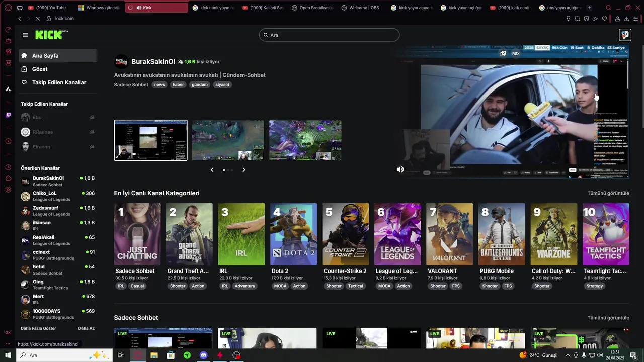Image resolution: width=644 pixels, height=362 pixels.
Task: Go to Ana Sayfa in sidebar
Action: coord(58,56)
